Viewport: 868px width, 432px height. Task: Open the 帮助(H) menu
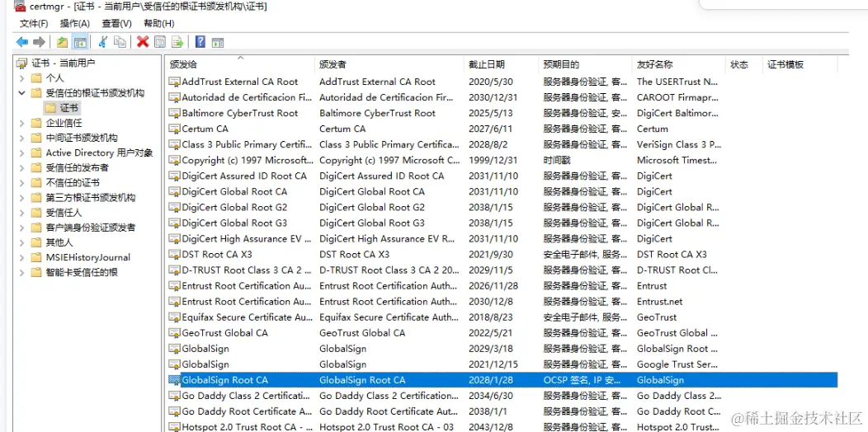click(159, 23)
